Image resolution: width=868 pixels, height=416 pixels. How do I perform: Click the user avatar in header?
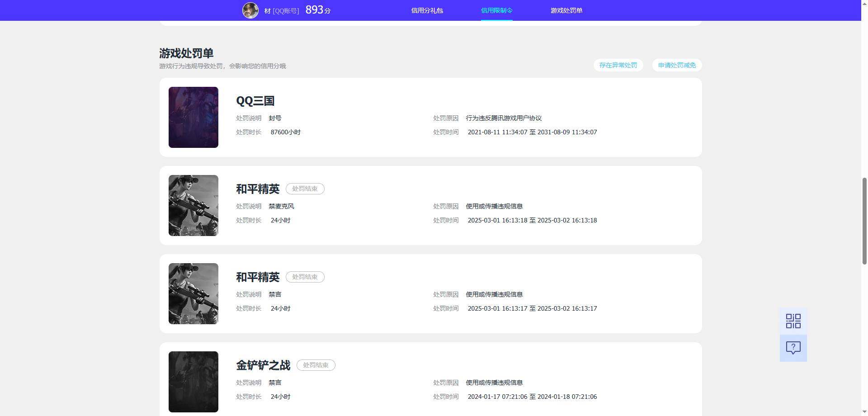[250, 10]
